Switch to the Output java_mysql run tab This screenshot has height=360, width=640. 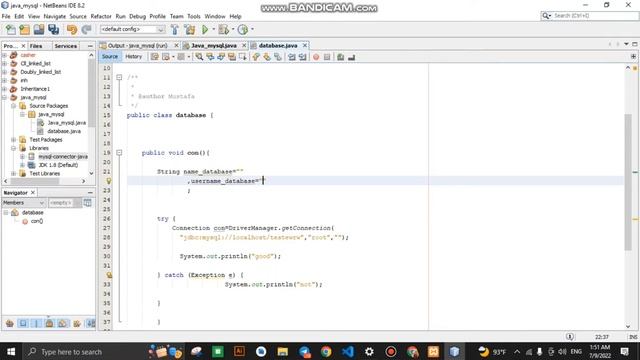[138, 45]
